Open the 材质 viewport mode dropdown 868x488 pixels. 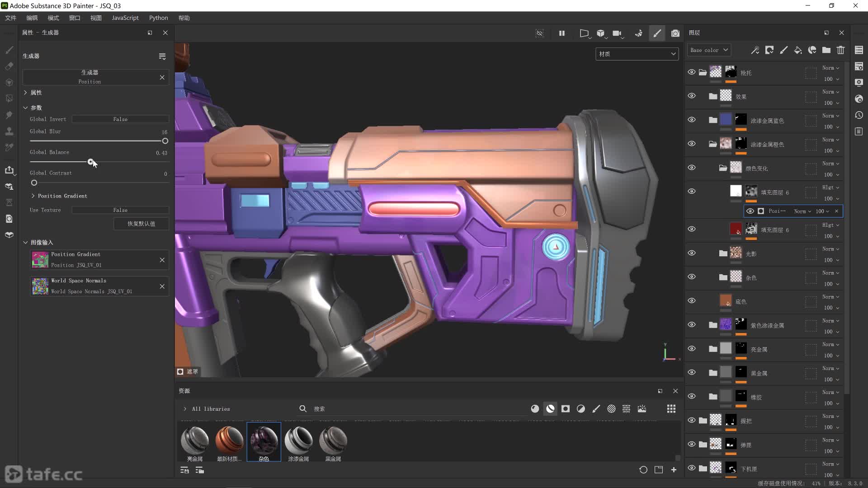(x=637, y=54)
